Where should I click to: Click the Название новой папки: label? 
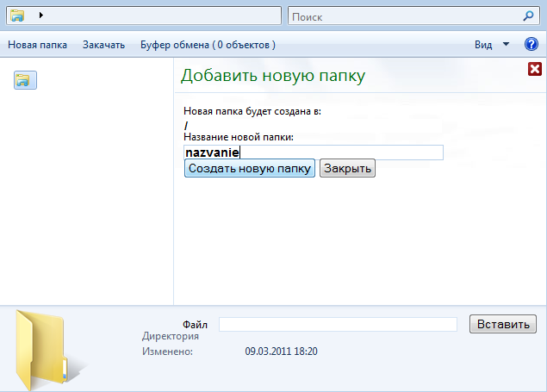coord(239,137)
